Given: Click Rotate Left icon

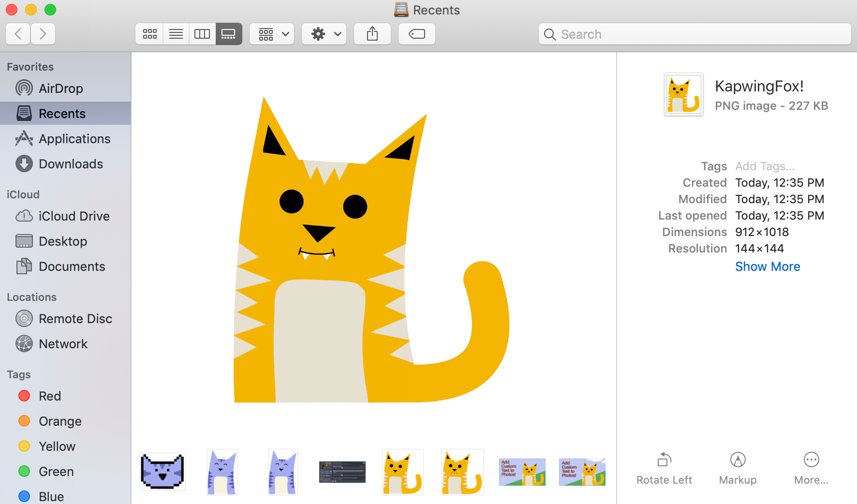Looking at the screenshot, I should pyautogui.click(x=664, y=460).
